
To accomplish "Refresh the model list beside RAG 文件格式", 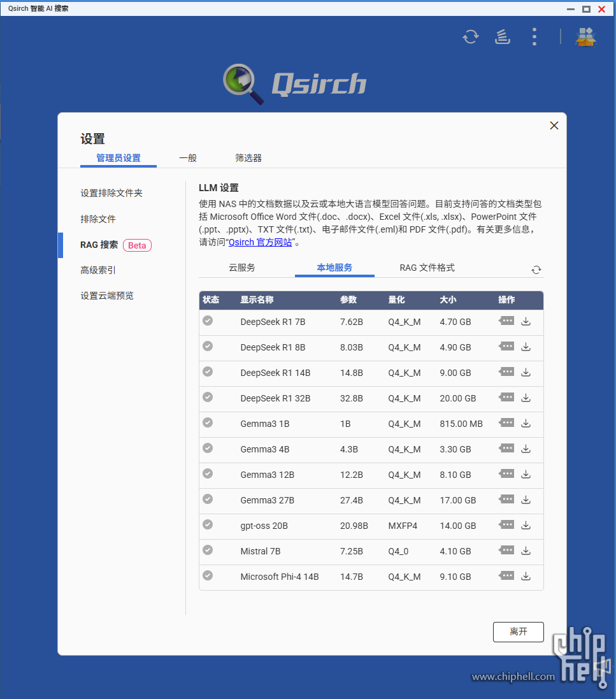I will [x=536, y=270].
